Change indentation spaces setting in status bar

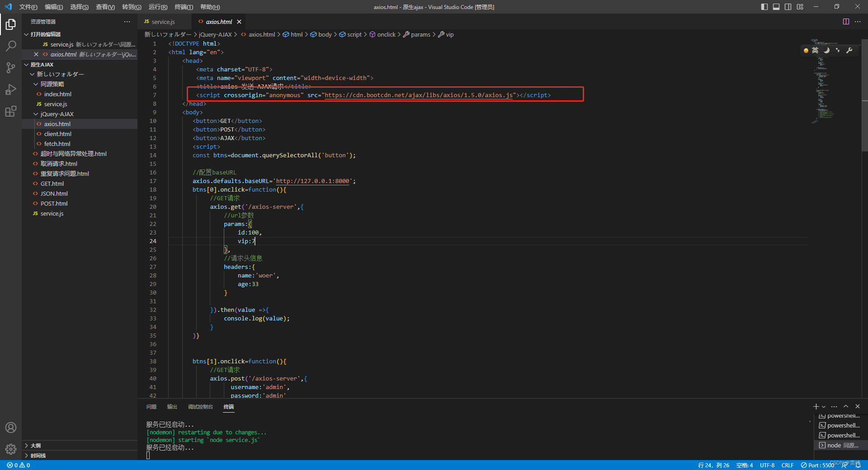click(x=745, y=465)
